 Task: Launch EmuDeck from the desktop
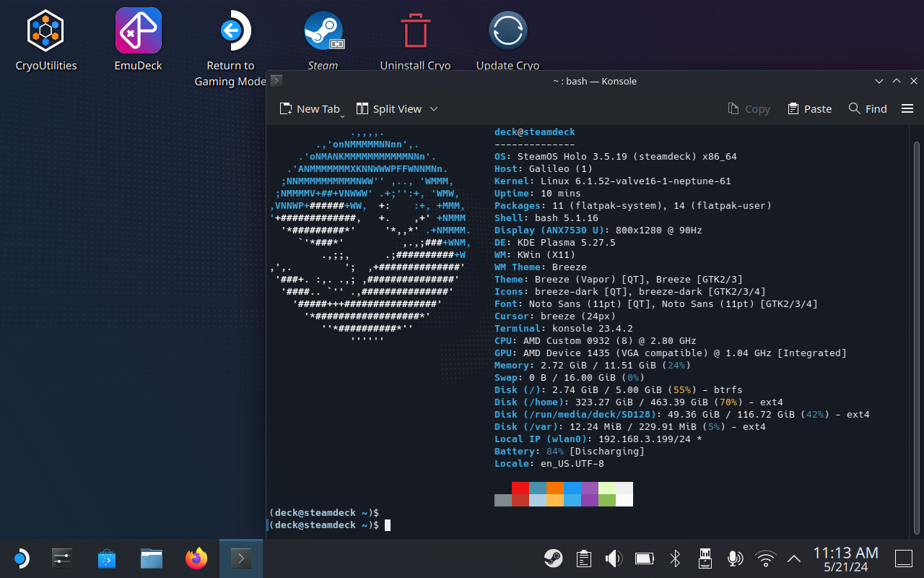pos(138,31)
